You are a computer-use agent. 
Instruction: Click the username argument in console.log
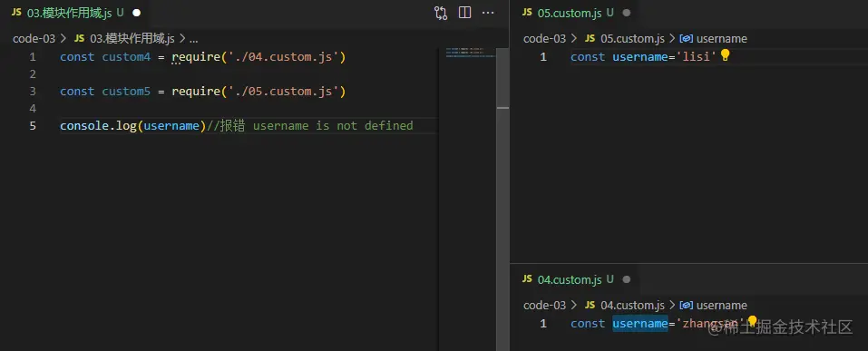[x=171, y=126]
